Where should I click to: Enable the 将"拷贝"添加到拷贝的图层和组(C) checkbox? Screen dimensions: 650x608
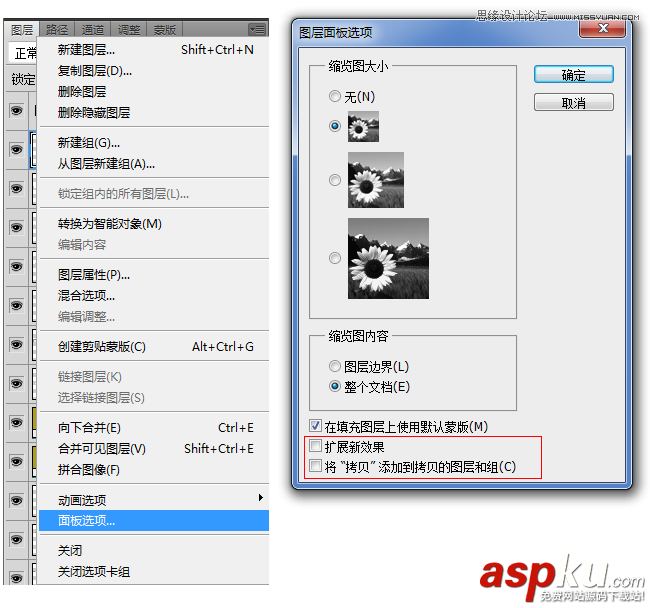[315, 466]
